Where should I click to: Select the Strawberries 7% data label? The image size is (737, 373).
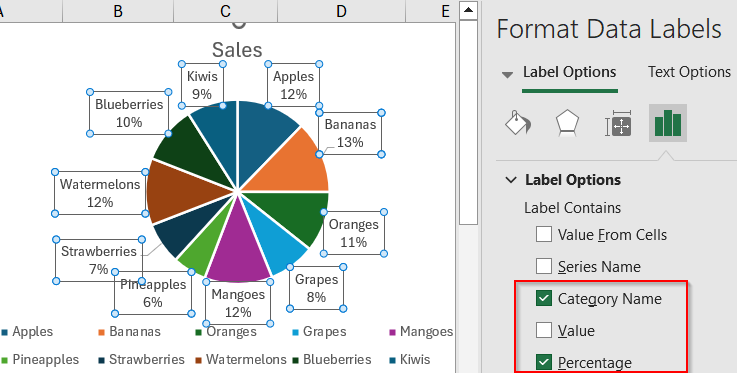99,260
